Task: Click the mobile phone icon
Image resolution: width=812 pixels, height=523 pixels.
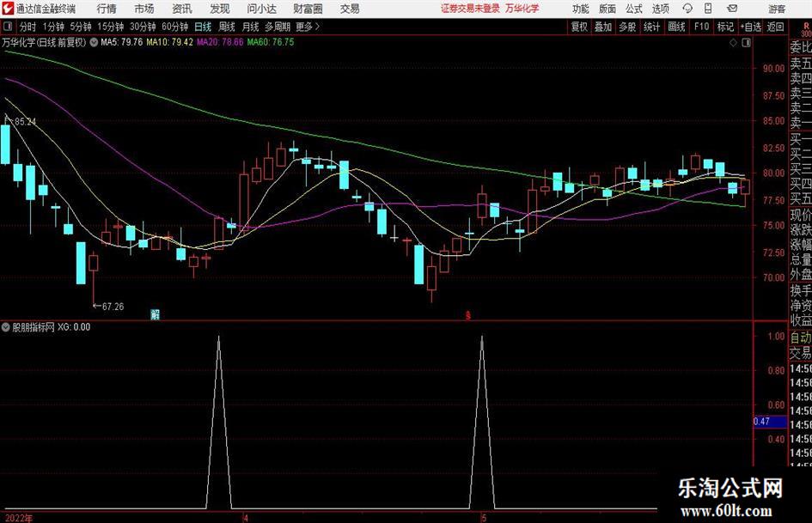Action: pyautogui.click(x=708, y=9)
